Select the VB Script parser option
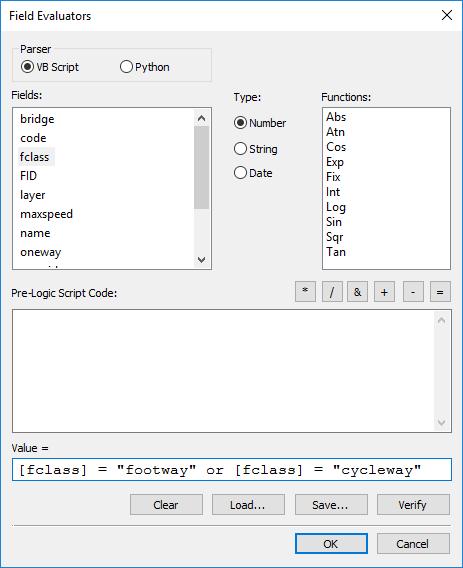The image size is (463, 568). point(50,67)
